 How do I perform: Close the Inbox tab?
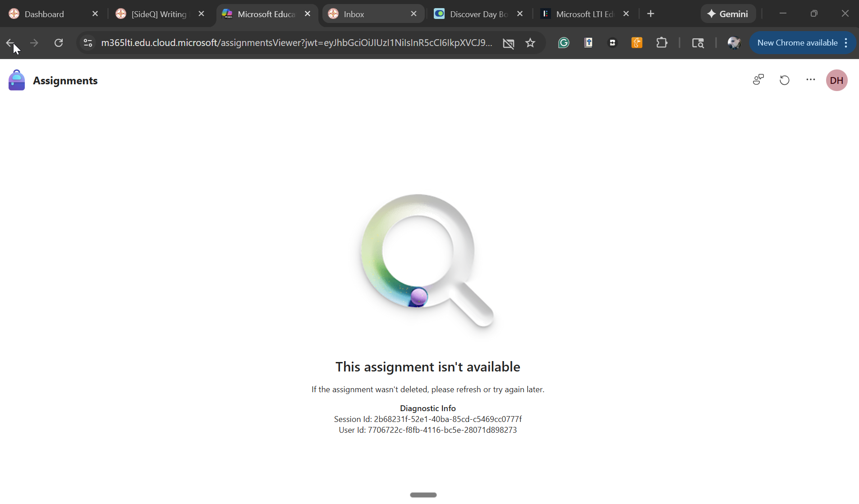coord(414,14)
